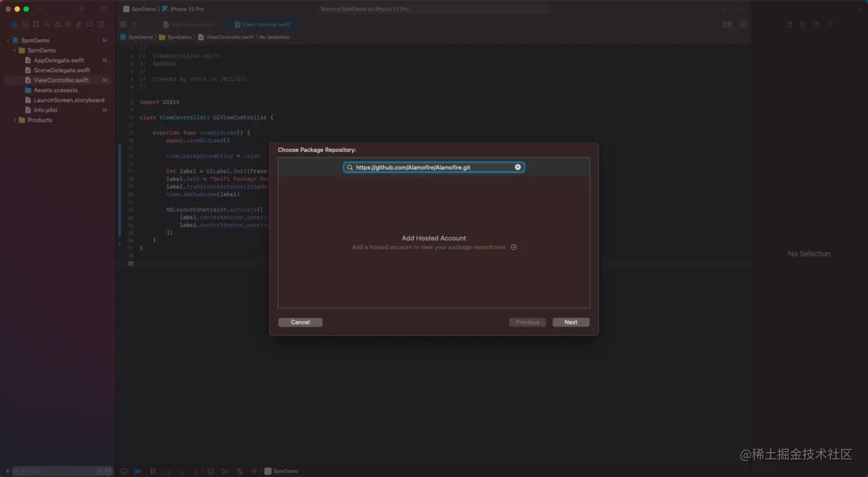Screen dimensions: 868x477
Task: Click the package repository URL field
Action: click(x=433, y=167)
